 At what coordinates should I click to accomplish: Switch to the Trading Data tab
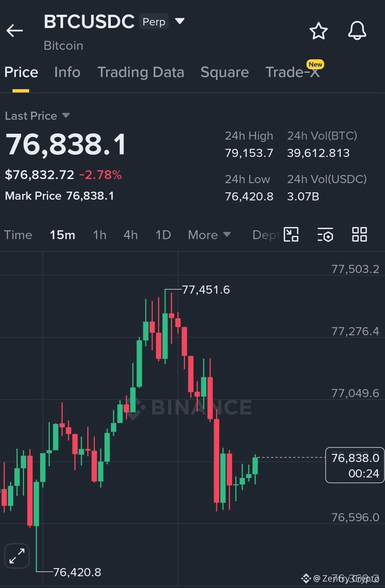click(x=141, y=72)
